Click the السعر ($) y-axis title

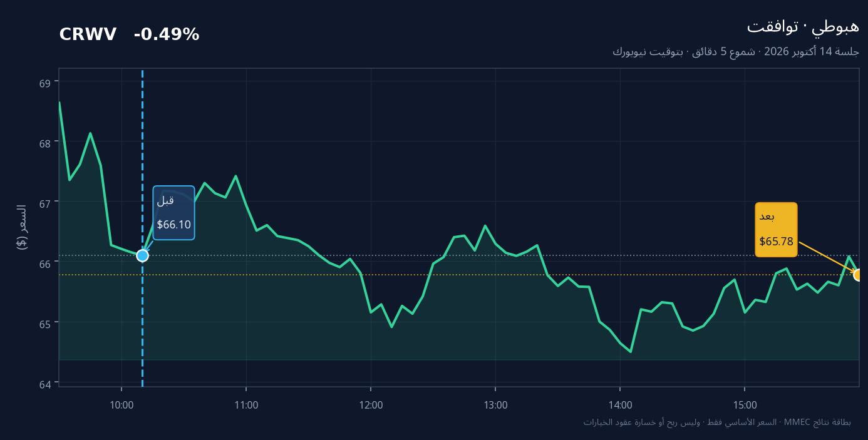[x=21, y=227]
